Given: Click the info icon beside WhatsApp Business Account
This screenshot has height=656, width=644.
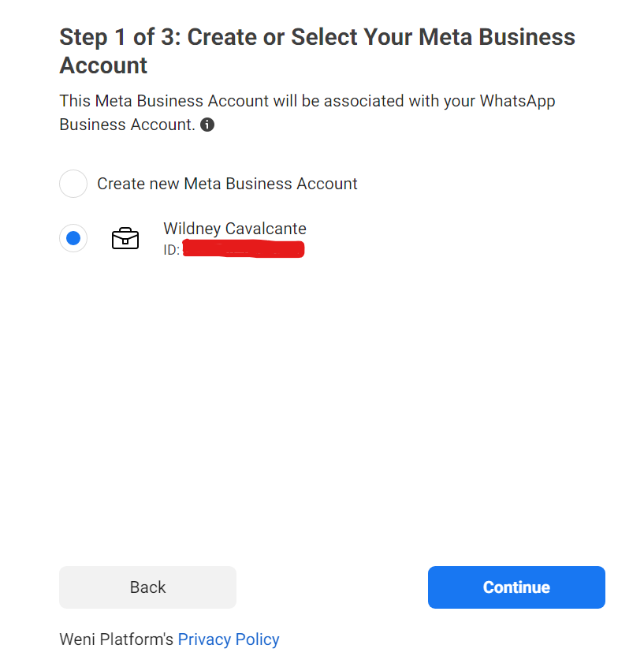Looking at the screenshot, I should tap(207, 125).
